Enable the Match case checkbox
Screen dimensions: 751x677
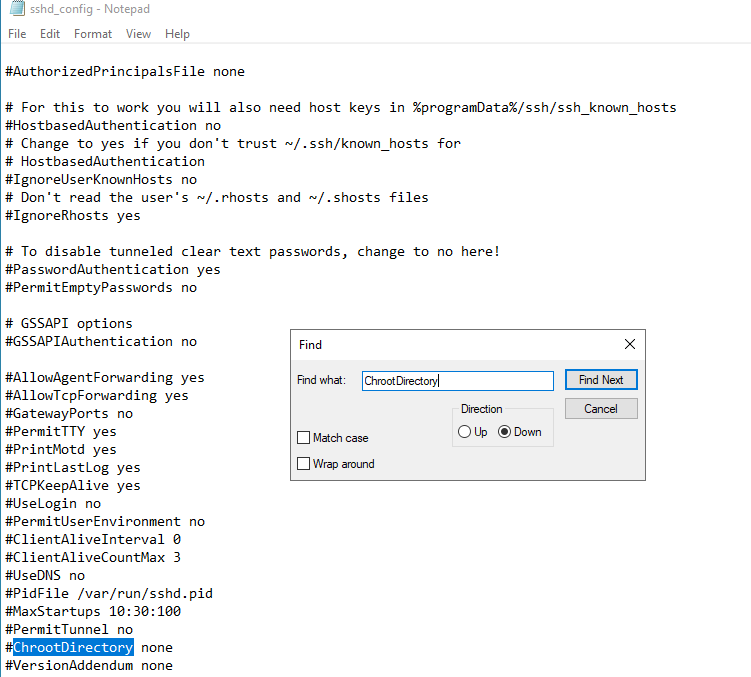click(303, 437)
